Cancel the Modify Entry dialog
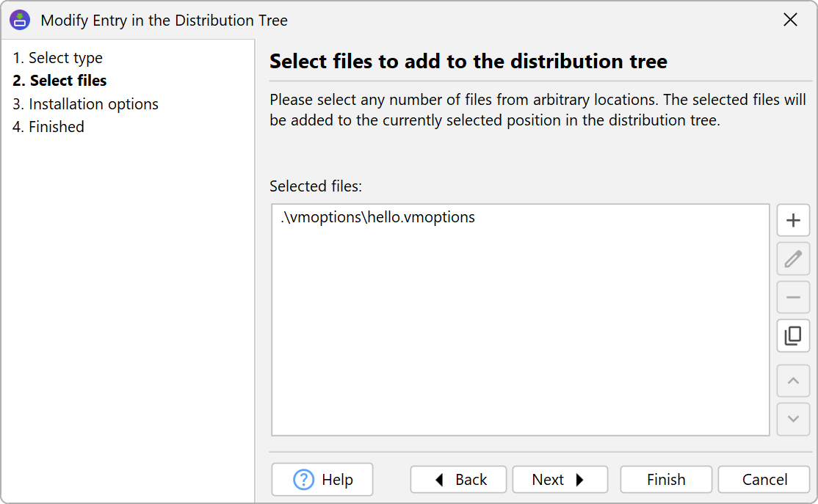The width and height of the screenshot is (818, 504). (x=764, y=480)
